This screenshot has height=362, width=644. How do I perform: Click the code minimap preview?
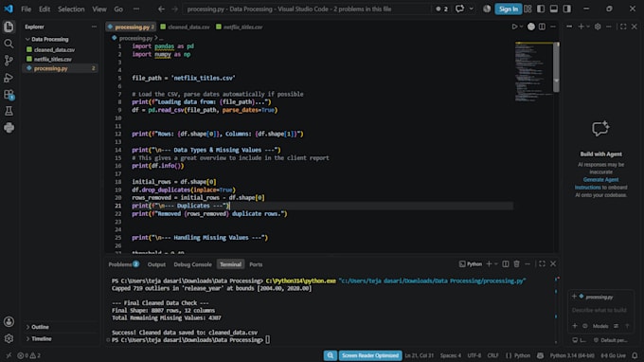[x=534, y=71]
